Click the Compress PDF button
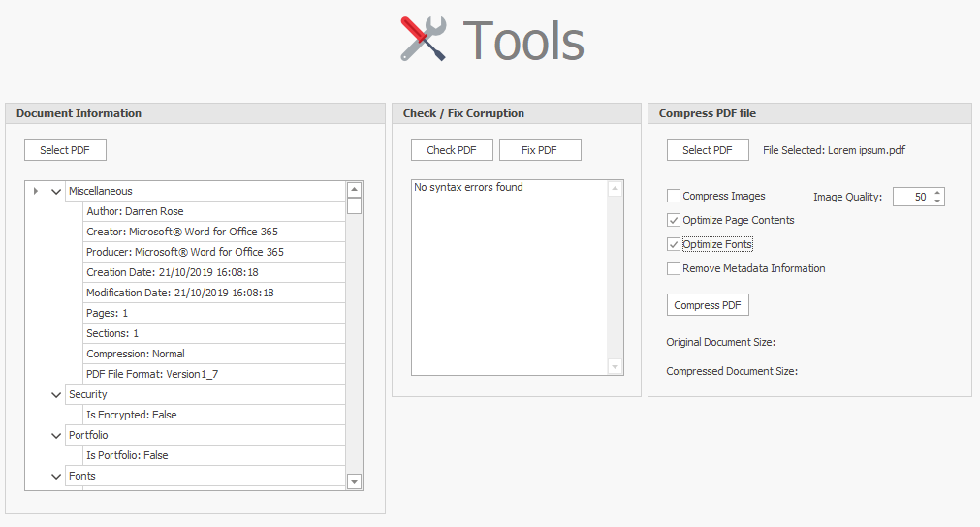Viewport: 980px width, 527px height. pos(708,305)
